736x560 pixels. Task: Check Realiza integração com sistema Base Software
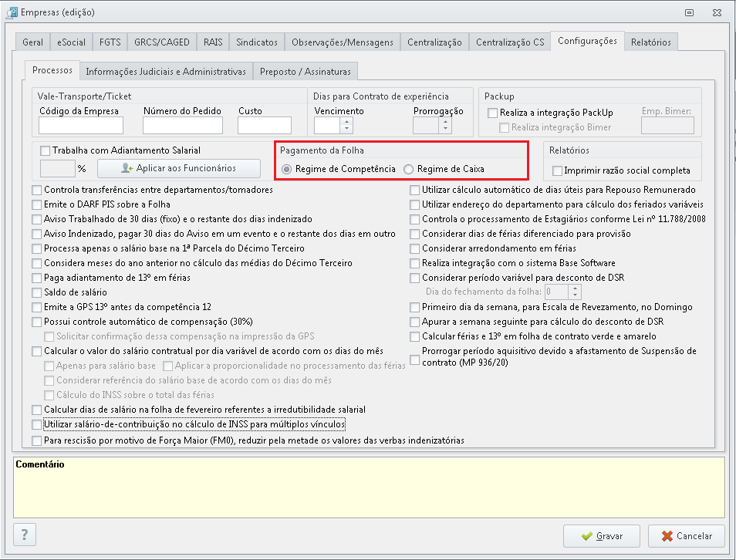414,263
